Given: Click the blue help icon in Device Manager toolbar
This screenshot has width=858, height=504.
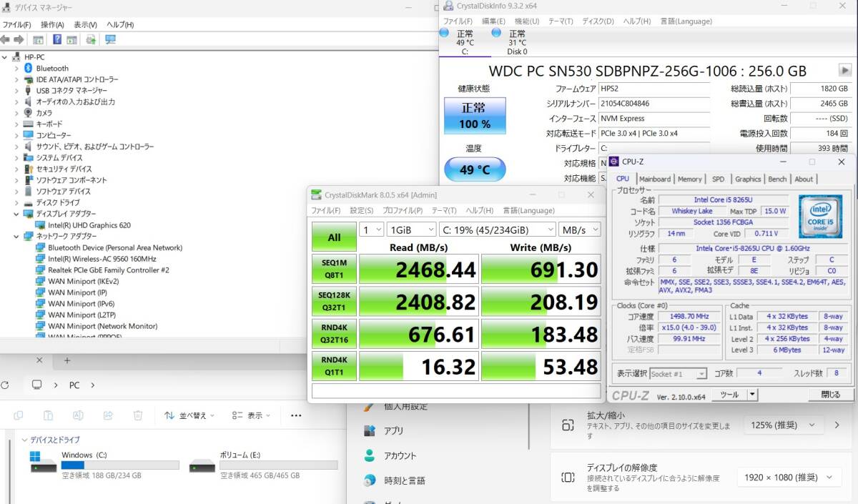Looking at the screenshot, I should pyautogui.click(x=56, y=39).
